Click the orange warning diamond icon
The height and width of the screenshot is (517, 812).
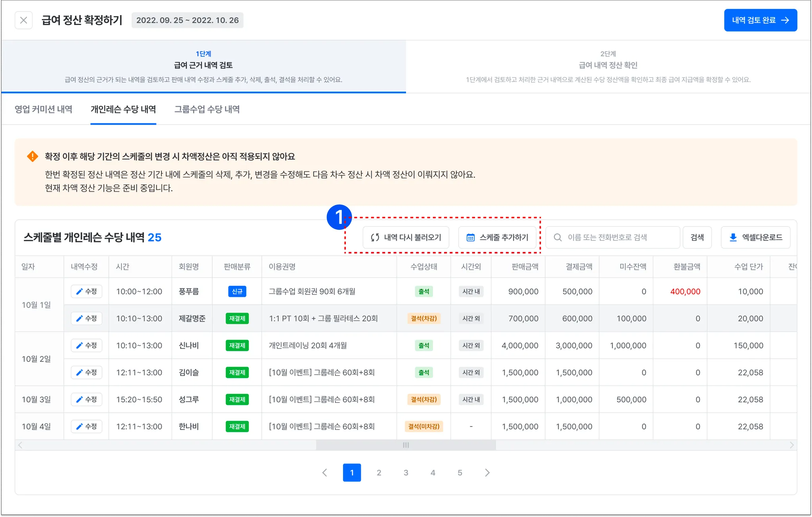point(33,156)
